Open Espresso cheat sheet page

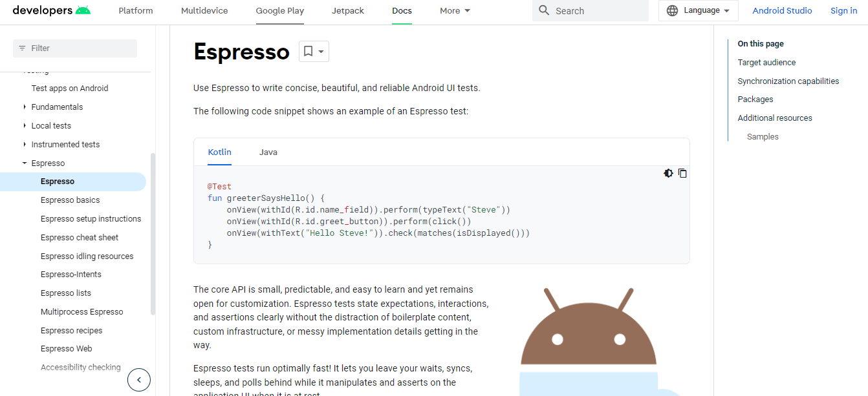point(80,238)
